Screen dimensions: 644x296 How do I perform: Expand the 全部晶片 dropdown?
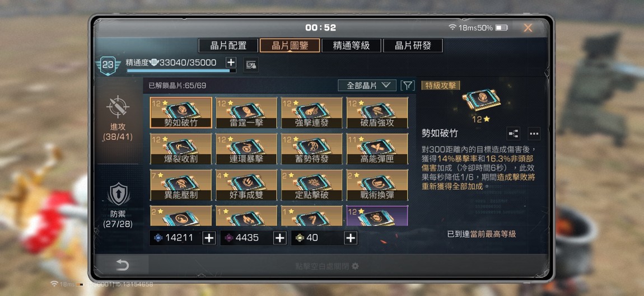367,86
